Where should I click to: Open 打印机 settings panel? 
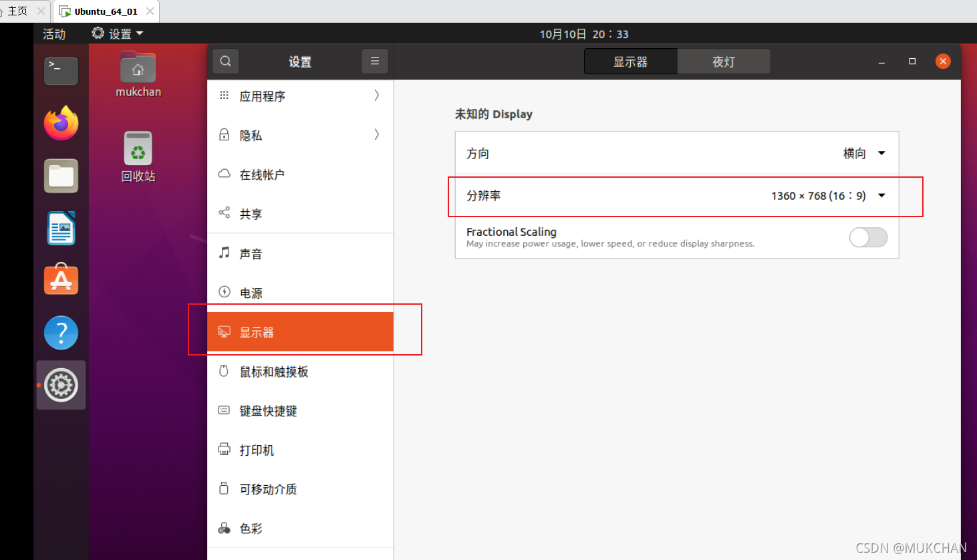300,450
